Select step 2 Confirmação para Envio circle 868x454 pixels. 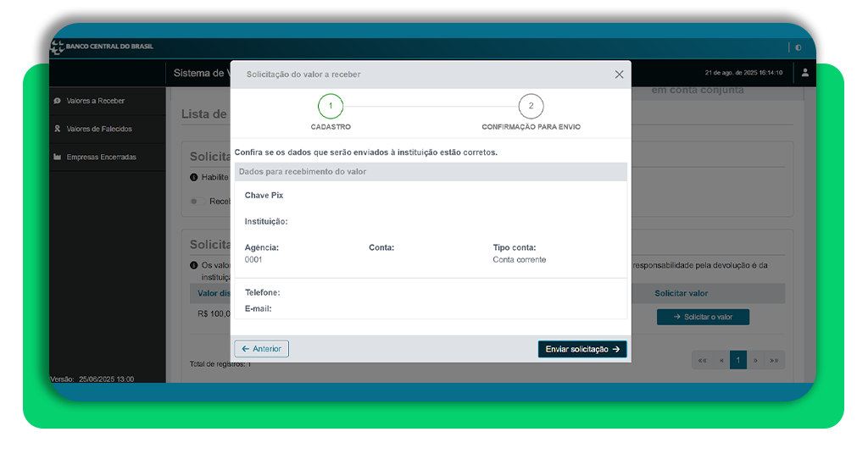click(531, 106)
